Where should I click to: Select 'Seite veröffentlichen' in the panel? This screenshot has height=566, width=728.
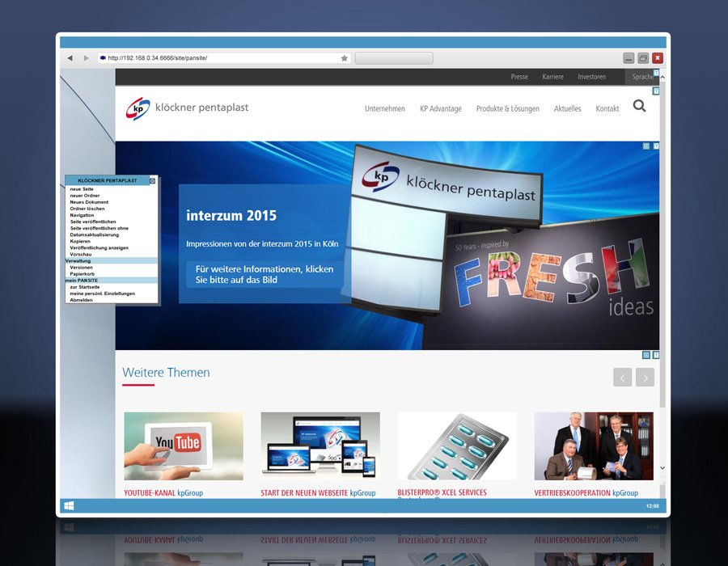(x=93, y=222)
